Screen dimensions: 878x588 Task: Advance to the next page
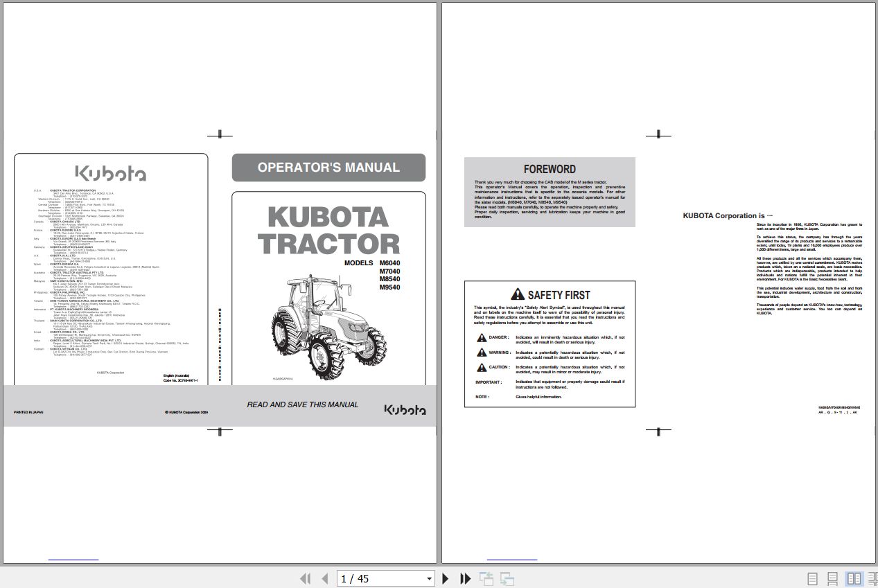coord(445,578)
